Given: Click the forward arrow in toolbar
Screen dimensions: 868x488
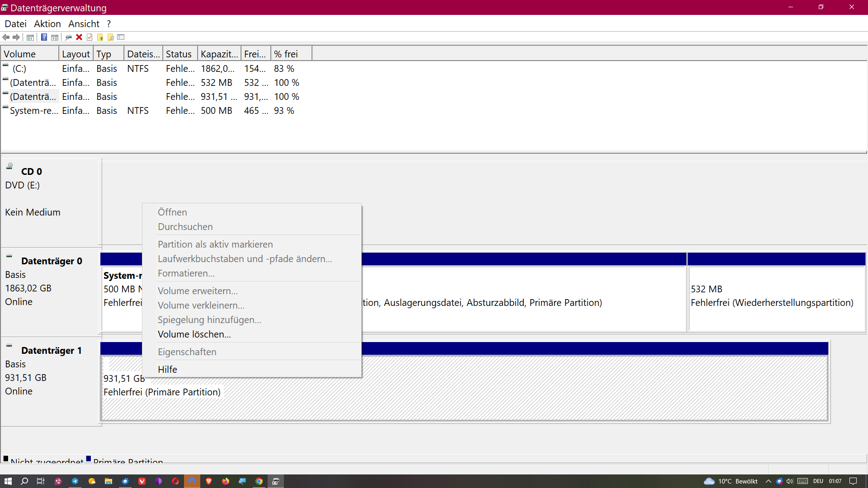Looking at the screenshot, I should pyautogui.click(x=16, y=37).
